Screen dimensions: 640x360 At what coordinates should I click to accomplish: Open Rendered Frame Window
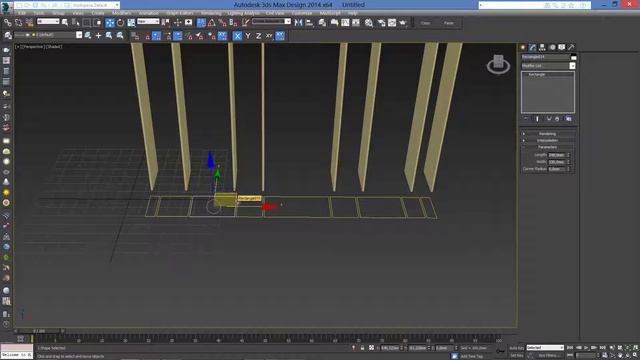point(392,23)
